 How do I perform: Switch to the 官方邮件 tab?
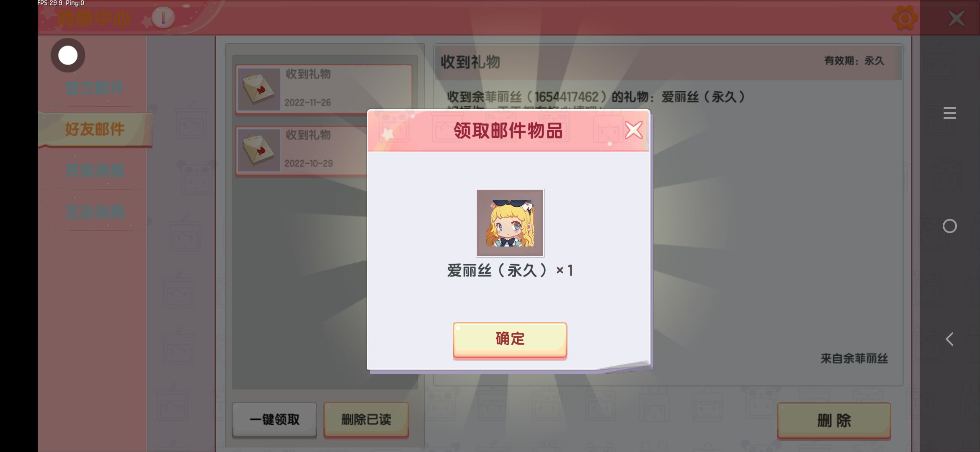pyautogui.click(x=95, y=88)
